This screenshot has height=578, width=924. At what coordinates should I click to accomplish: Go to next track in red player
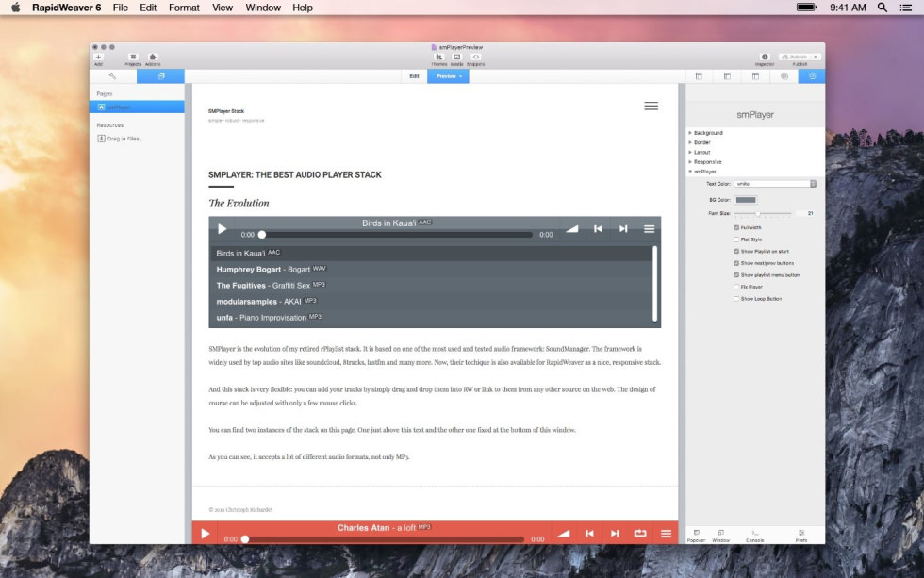(615, 534)
